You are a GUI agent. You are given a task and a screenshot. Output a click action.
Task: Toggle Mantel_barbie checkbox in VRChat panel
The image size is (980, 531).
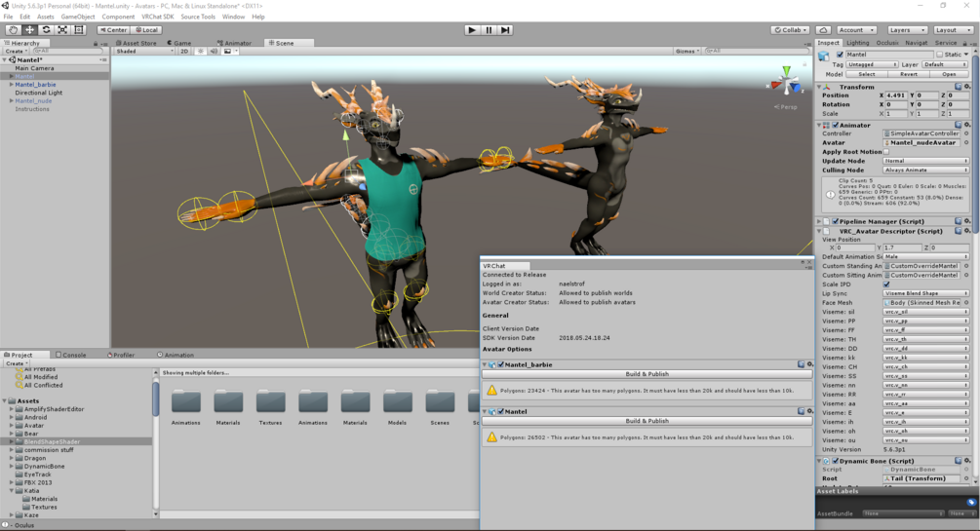[x=500, y=364]
